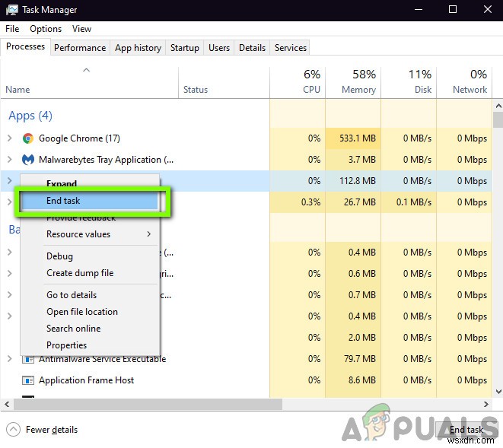Select Search online in context menu
The image size is (503, 448).
click(90, 329)
